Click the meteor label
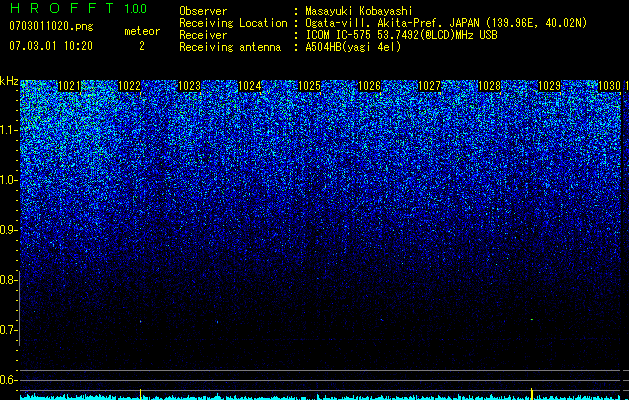The width and height of the screenshot is (629, 400). (142, 31)
